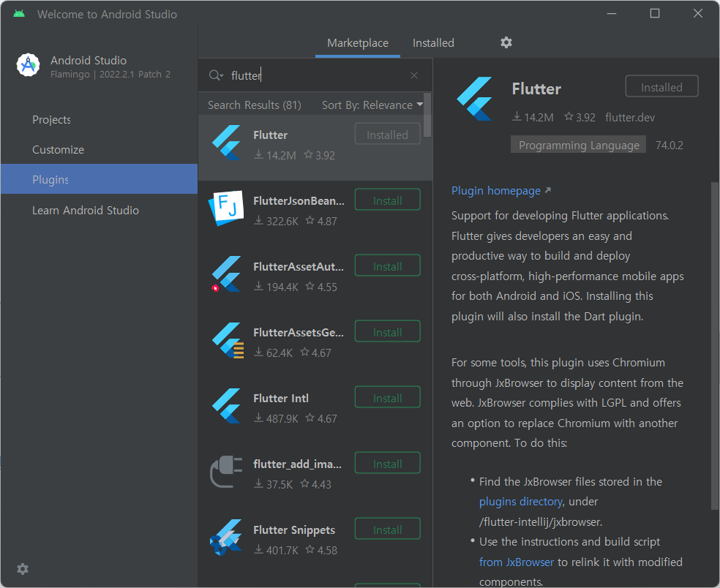Image resolution: width=720 pixels, height=588 pixels.
Task: Select the flutter_add_ima plug icon
Action: coord(226,472)
